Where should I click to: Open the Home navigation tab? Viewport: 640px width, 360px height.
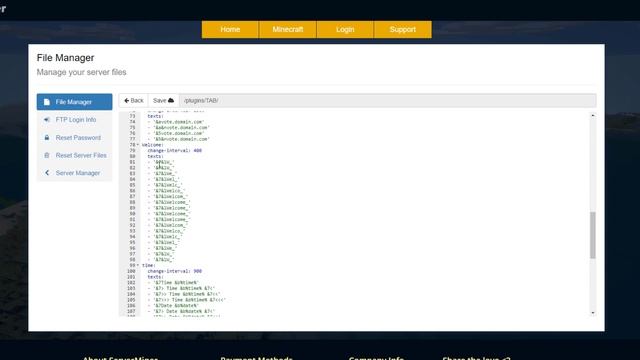point(230,29)
